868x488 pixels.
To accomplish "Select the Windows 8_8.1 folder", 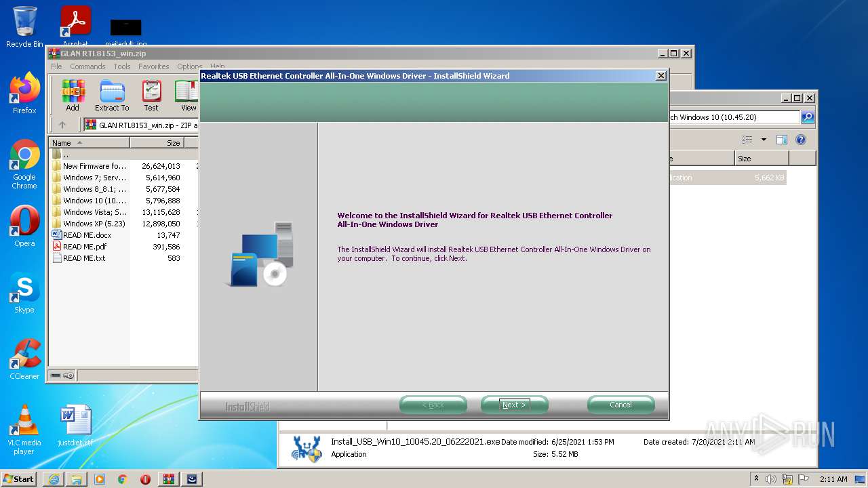I will coord(94,189).
